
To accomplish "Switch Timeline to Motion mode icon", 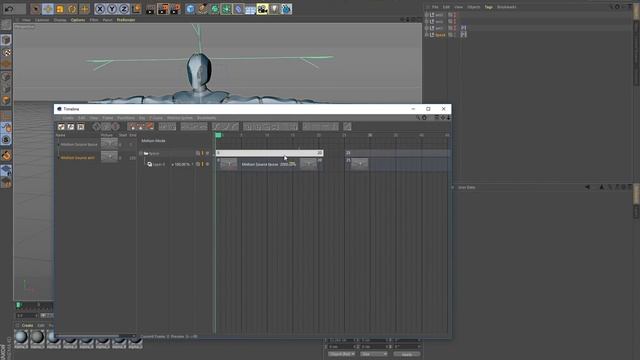I will 81,127.
